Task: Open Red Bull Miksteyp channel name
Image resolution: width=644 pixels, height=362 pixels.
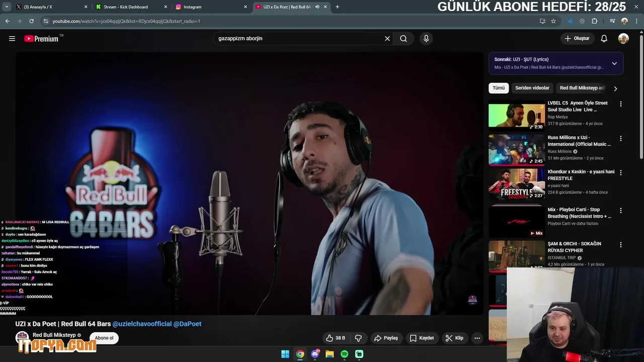Action: pos(54,335)
